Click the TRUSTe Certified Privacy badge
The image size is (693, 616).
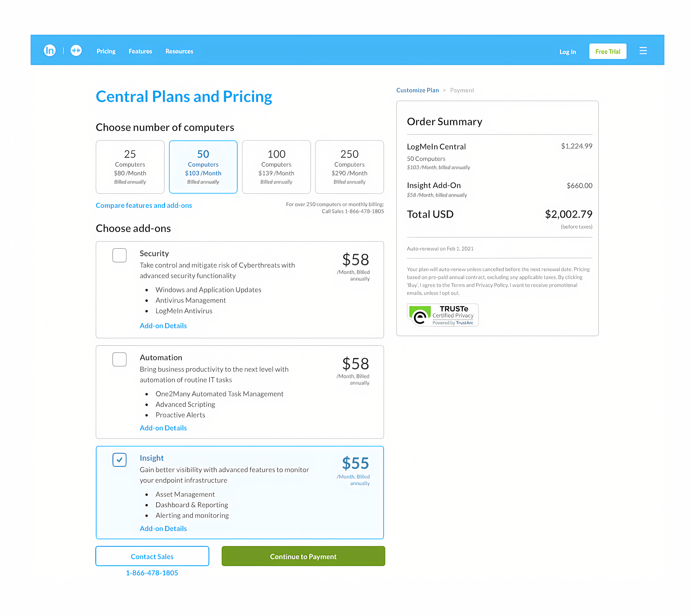click(x=442, y=315)
